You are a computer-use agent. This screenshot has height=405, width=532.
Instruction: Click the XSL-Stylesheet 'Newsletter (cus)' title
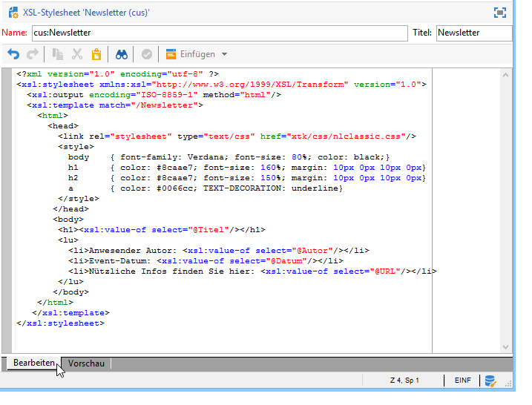(x=86, y=13)
